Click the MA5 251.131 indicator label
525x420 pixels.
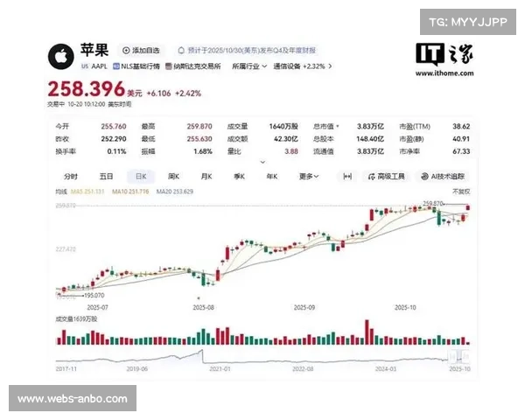tap(87, 192)
